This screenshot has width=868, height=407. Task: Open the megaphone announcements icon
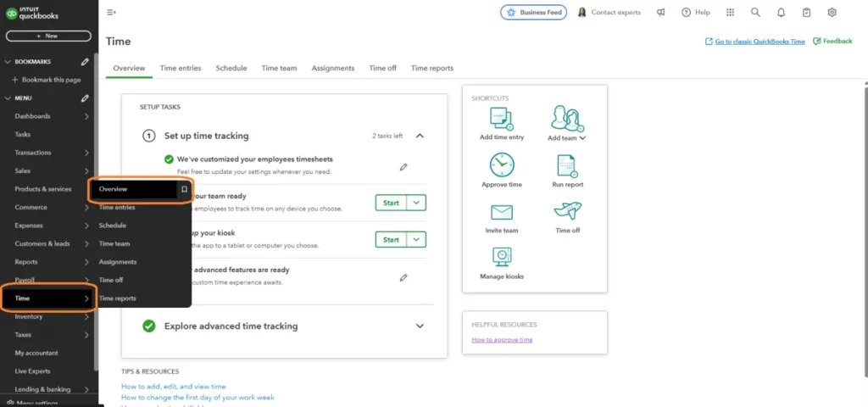[661, 12]
